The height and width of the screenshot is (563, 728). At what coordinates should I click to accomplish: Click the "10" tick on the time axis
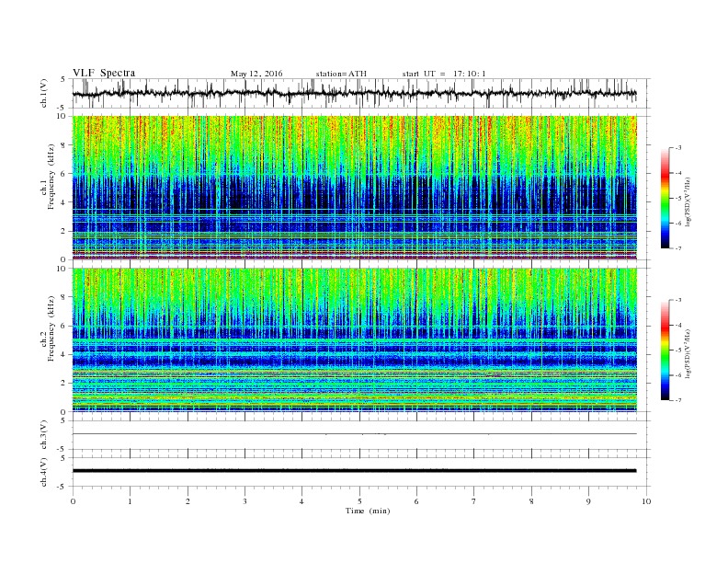pos(646,501)
